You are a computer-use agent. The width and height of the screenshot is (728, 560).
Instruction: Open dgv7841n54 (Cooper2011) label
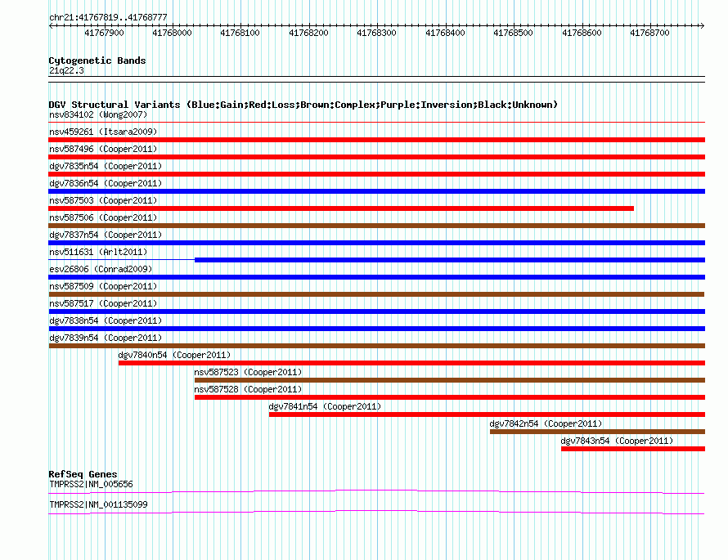point(325,406)
